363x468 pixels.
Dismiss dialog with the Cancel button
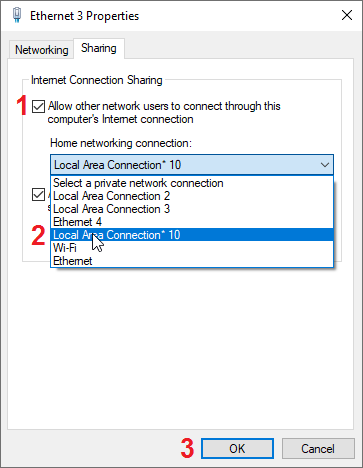(318, 449)
